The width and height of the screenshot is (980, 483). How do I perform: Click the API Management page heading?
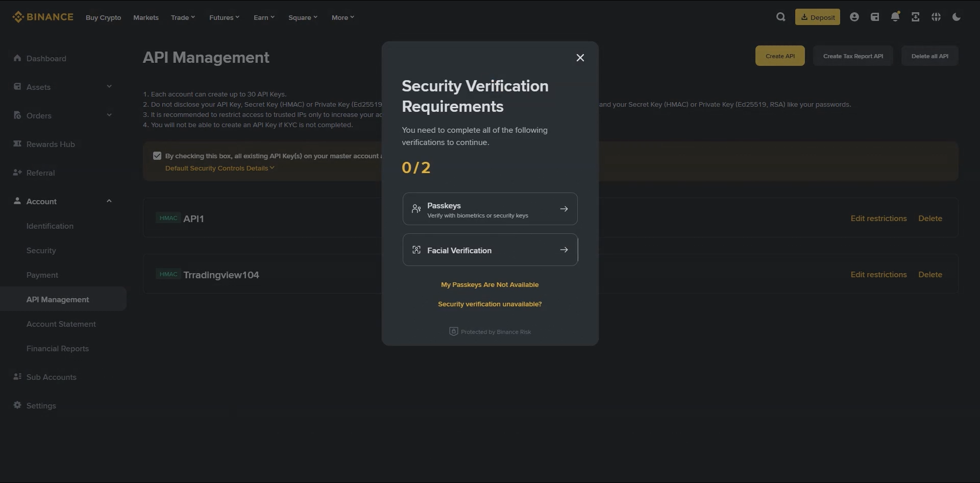point(206,57)
